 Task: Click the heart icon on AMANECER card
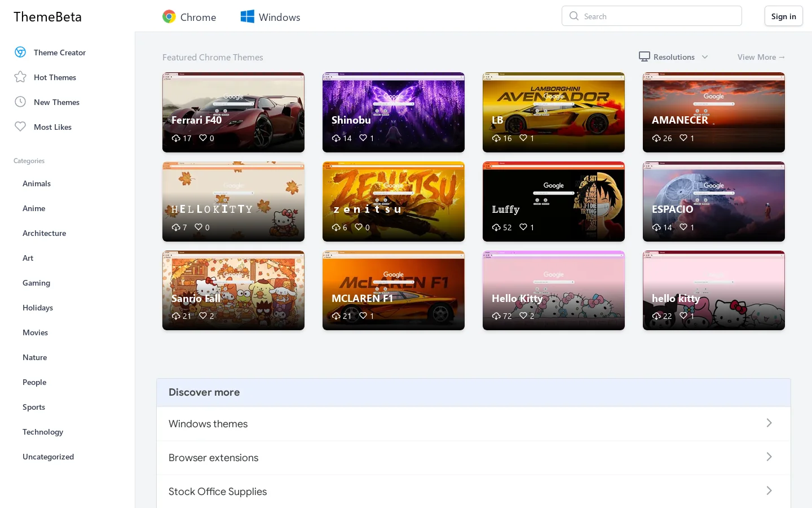pos(683,138)
